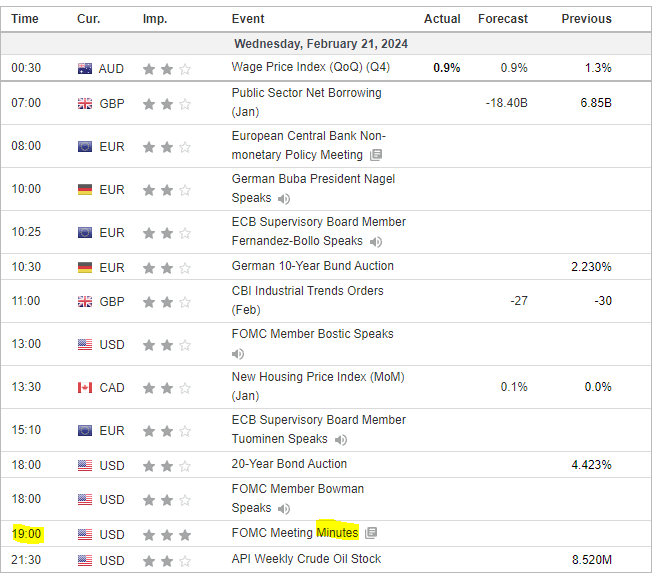Click the Canadian flag icon next to CAD
This screenshot has height=580, width=661.
85,388
